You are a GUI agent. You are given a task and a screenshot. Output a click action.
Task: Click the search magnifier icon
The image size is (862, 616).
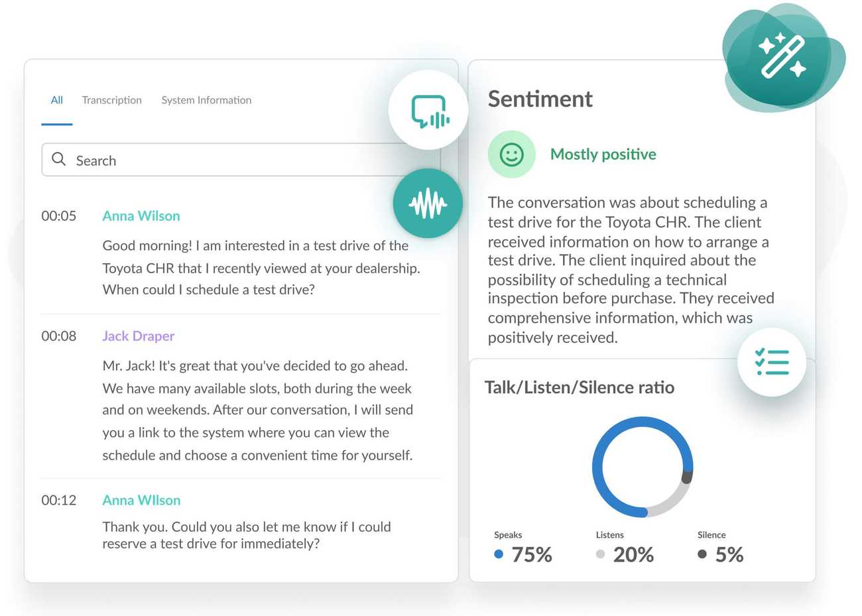pyautogui.click(x=58, y=159)
